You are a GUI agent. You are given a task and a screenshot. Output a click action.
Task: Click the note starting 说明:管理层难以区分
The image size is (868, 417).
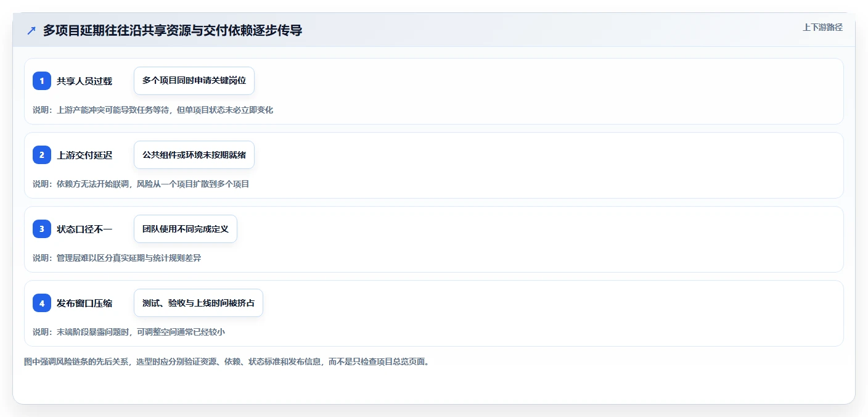[x=117, y=258]
